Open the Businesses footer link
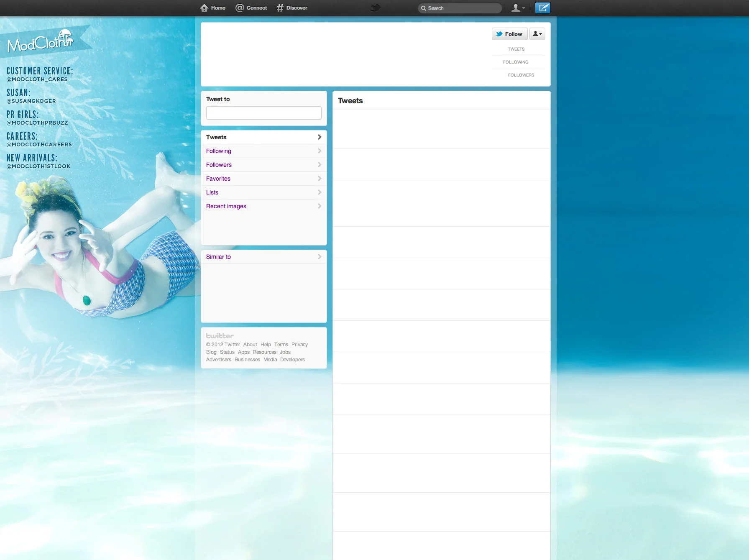Image resolution: width=749 pixels, height=560 pixels. [x=247, y=360]
